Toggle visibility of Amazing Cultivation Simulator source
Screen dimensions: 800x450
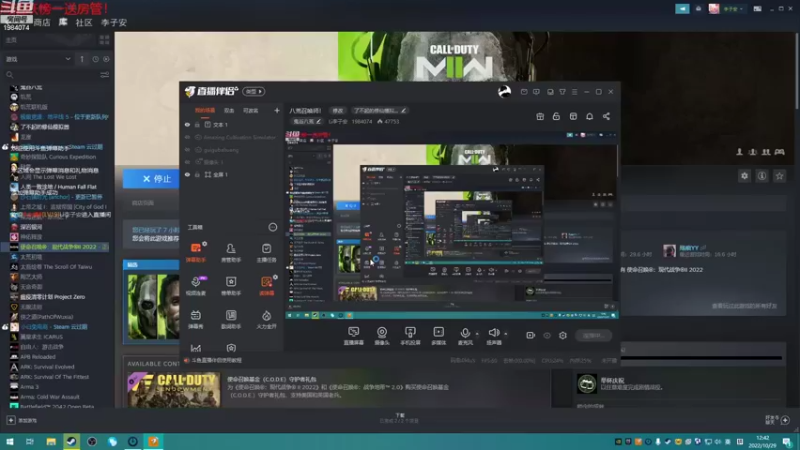[x=187, y=137]
